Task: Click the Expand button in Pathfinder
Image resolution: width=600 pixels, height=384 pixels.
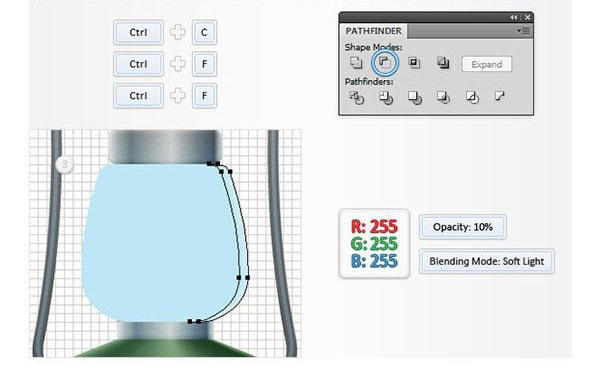Action: tap(487, 64)
